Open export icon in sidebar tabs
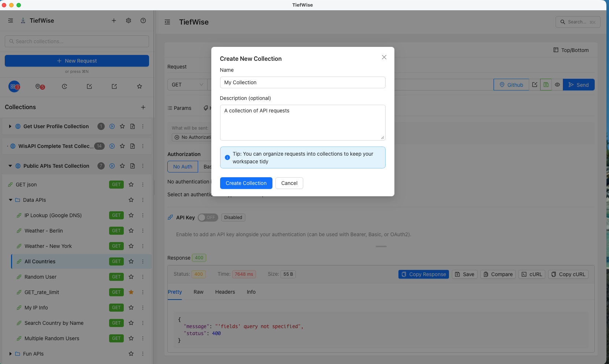This screenshot has width=609, height=364. click(x=114, y=86)
